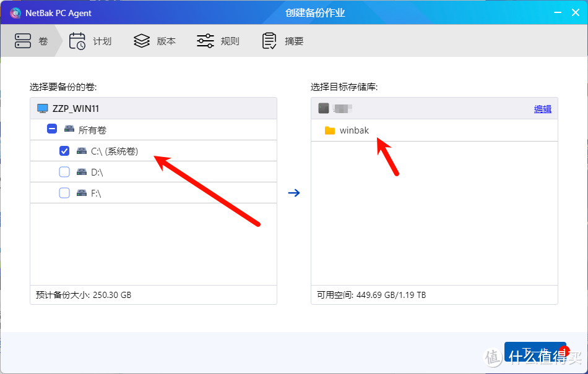Click the NetBak PC Agent logo icon
This screenshot has height=374, width=588.
(14, 12)
